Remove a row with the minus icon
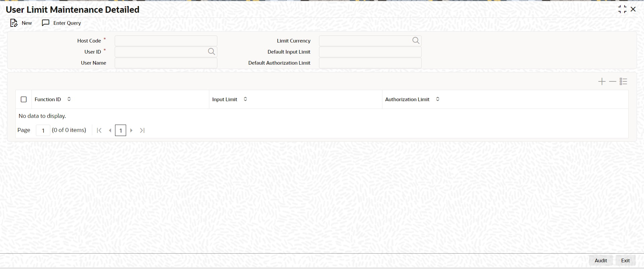Viewport: 644px width, 269px height. tap(612, 81)
